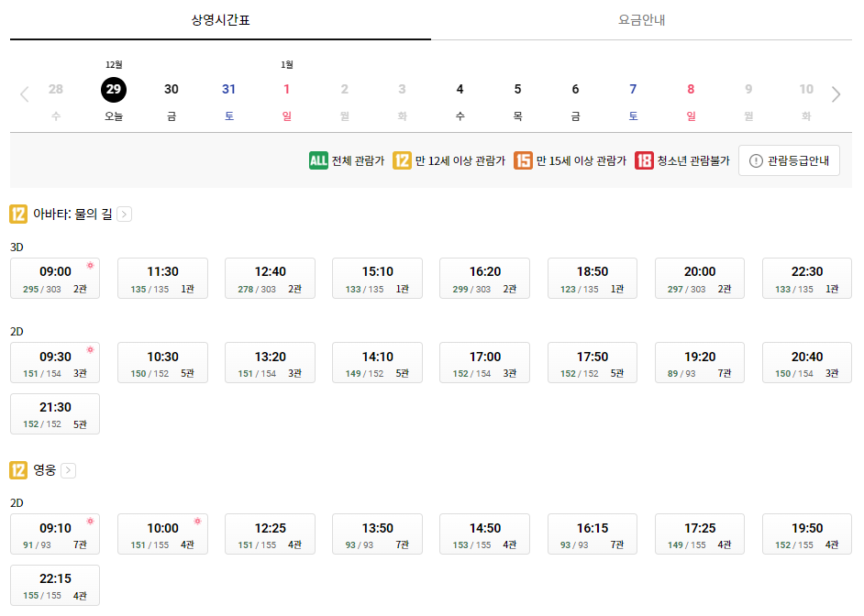Click the ALL 전체 관람가 rating icon
This screenshot has width=864, height=616.
(x=318, y=160)
